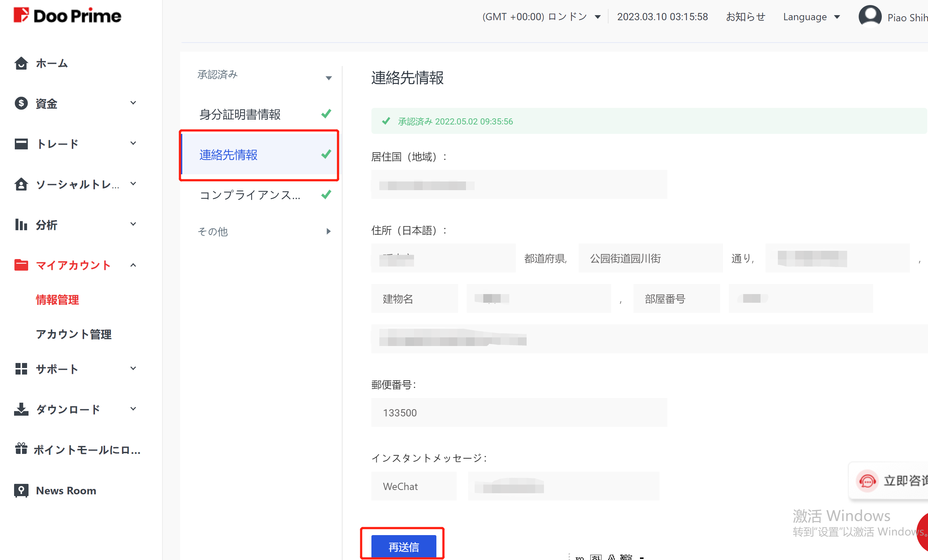Click the サポート grid icon
928x560 pixels.
point(21,369)
